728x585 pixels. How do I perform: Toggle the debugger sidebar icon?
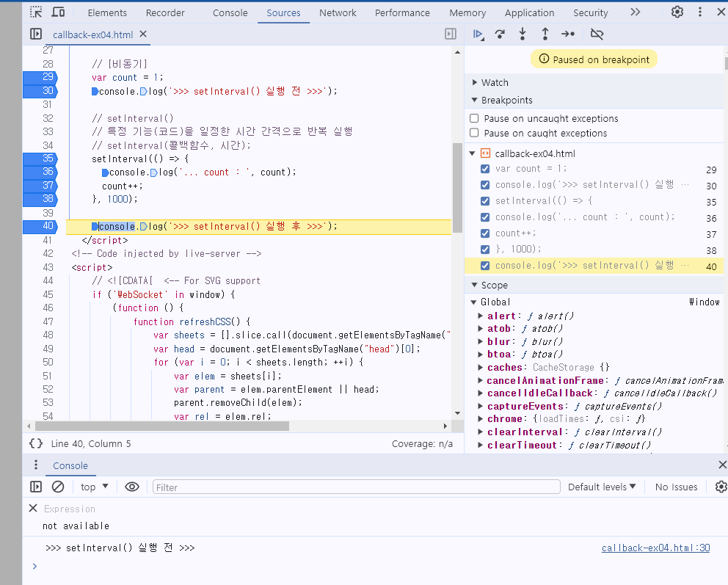[x=451, y=34]
